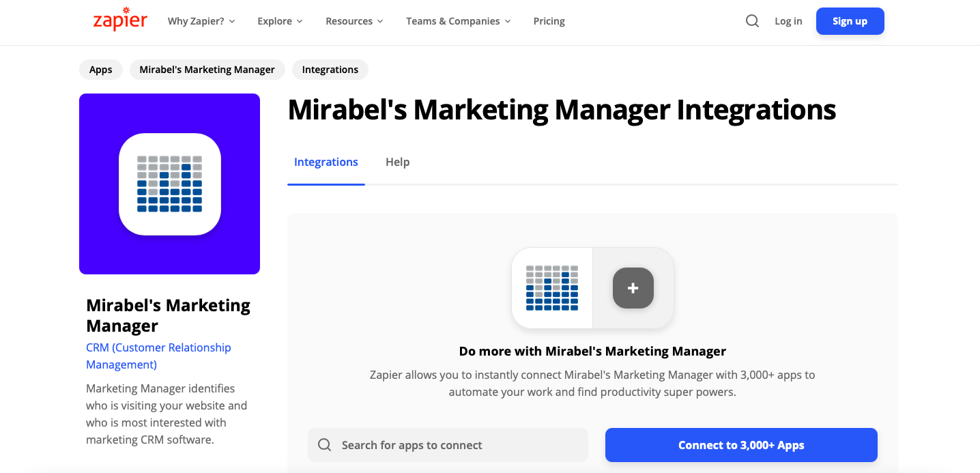
Task: Go to the Pricing page
Action: (549, 21)
